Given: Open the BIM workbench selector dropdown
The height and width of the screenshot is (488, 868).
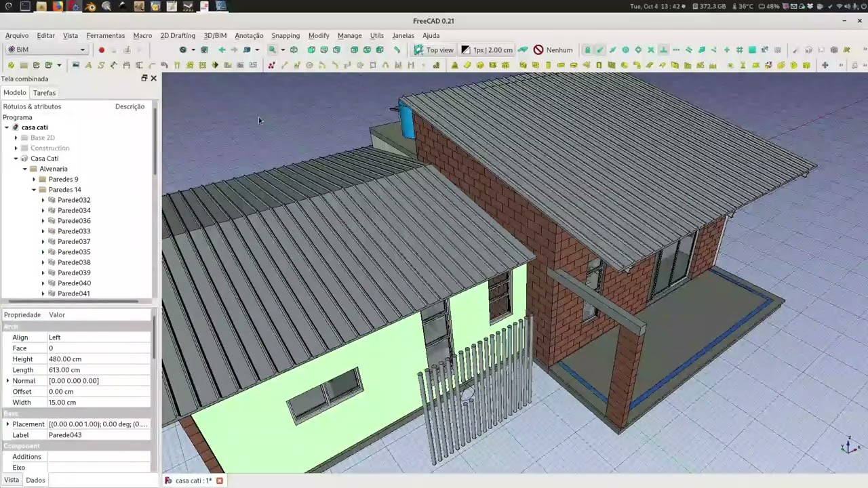Looking at the screenshot, I should point(46,49).
